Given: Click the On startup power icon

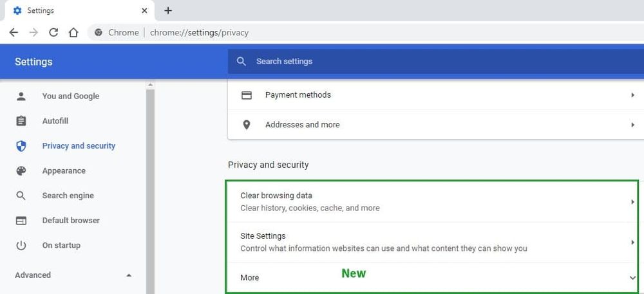Looking at the screenshot, I should coord(21,245).
